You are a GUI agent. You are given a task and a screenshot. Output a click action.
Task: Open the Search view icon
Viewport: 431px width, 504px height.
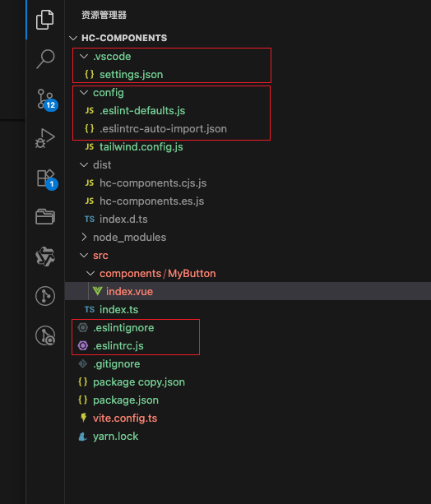[45, 59]
